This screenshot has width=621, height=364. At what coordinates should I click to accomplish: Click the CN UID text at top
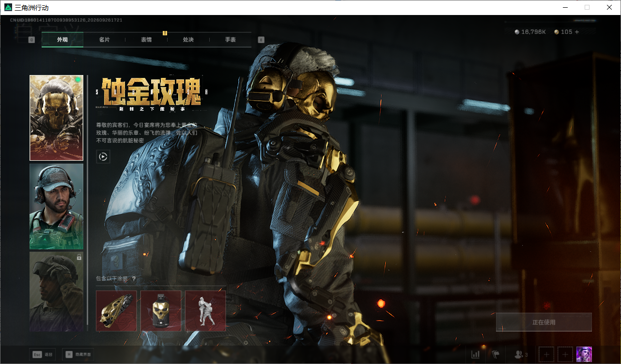coord(66,20)
